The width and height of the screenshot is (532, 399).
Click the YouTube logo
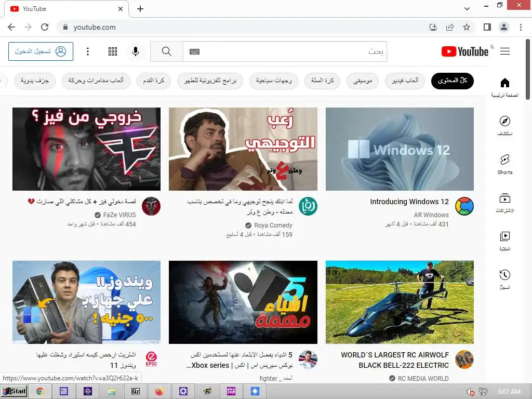(x=465, y=51)
